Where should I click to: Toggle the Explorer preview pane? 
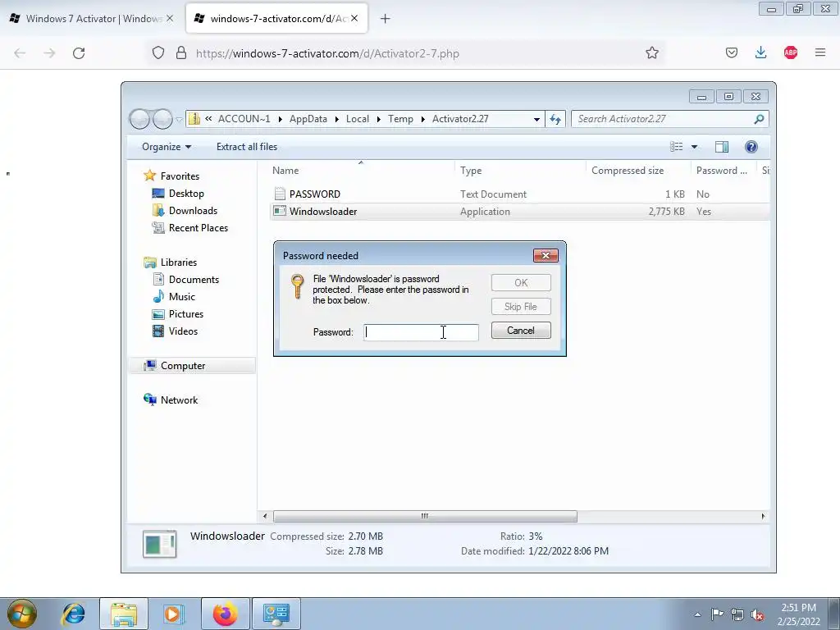click(x=722, y=147)
